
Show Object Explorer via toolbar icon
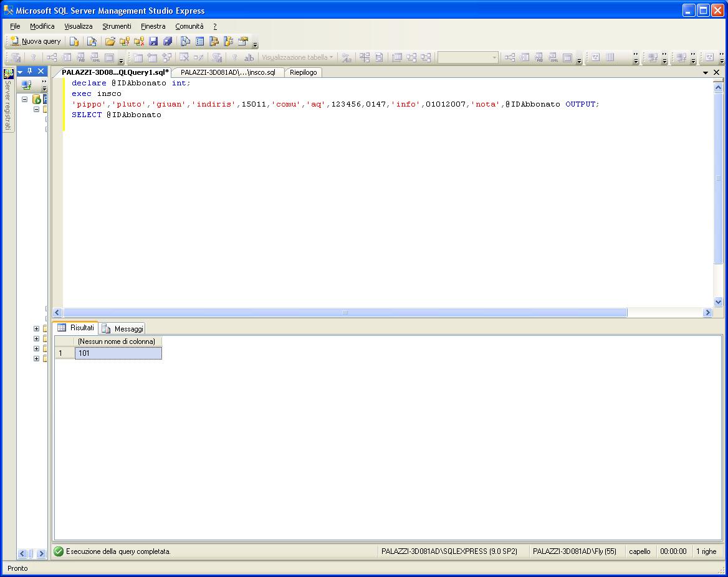(x=214, y=41)
